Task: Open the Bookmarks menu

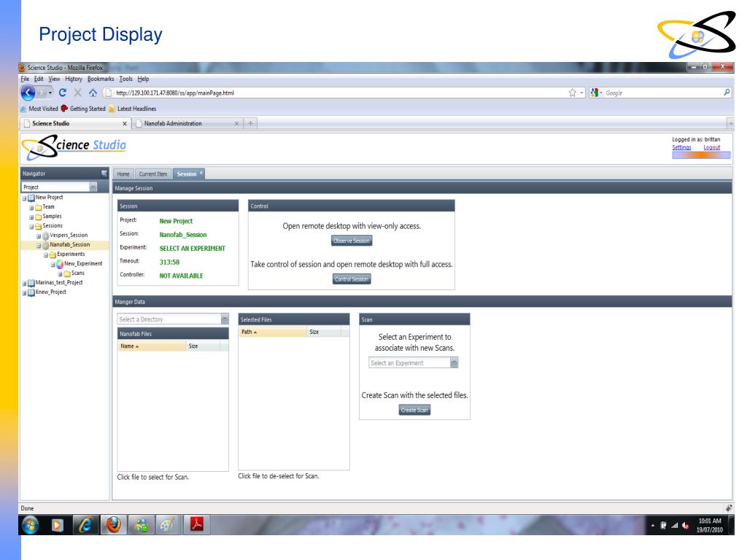Action: pos(101,79)
